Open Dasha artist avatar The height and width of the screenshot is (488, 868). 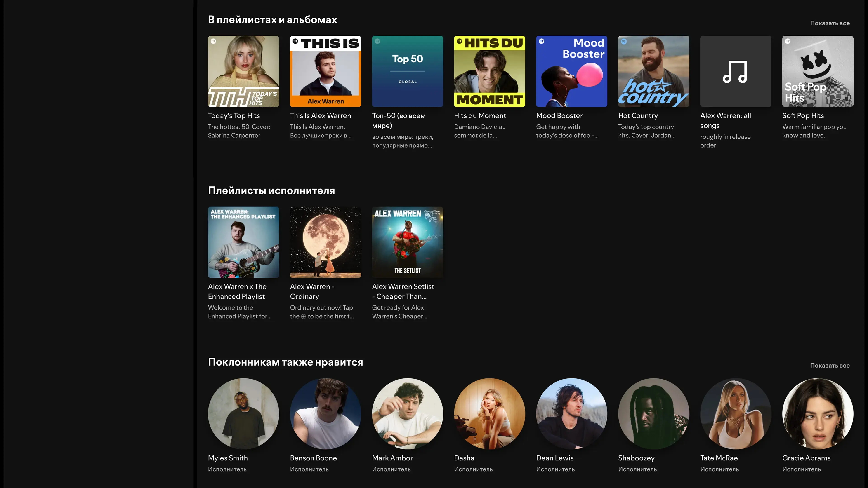tap(489, 414)
